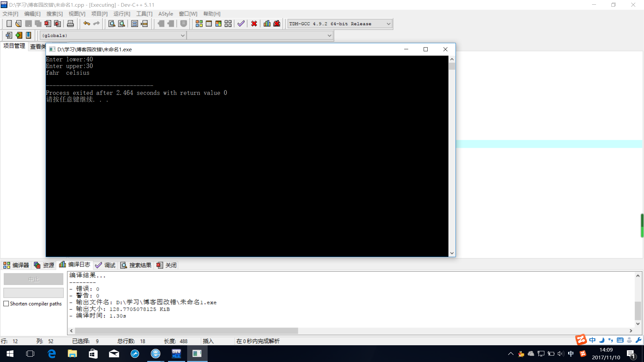Click the New file icon

pyautogui.click(x=9, y=24)
